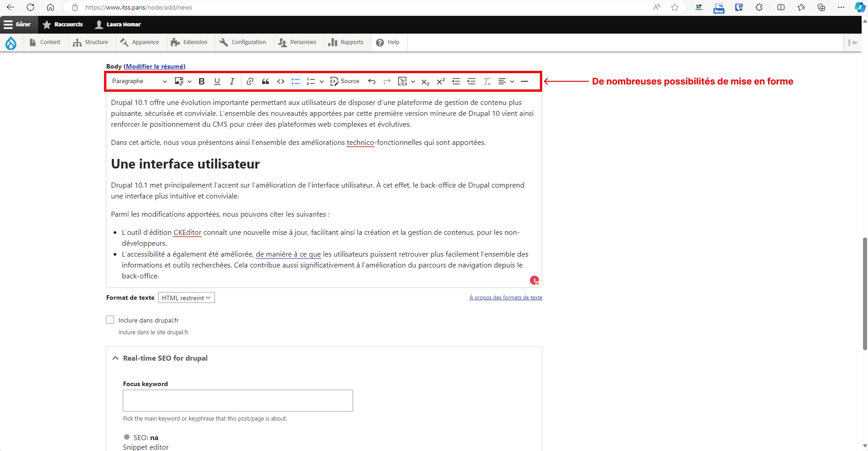Insert a horizontal line into the text
The image size is (868, 451).
coord(525,81)
